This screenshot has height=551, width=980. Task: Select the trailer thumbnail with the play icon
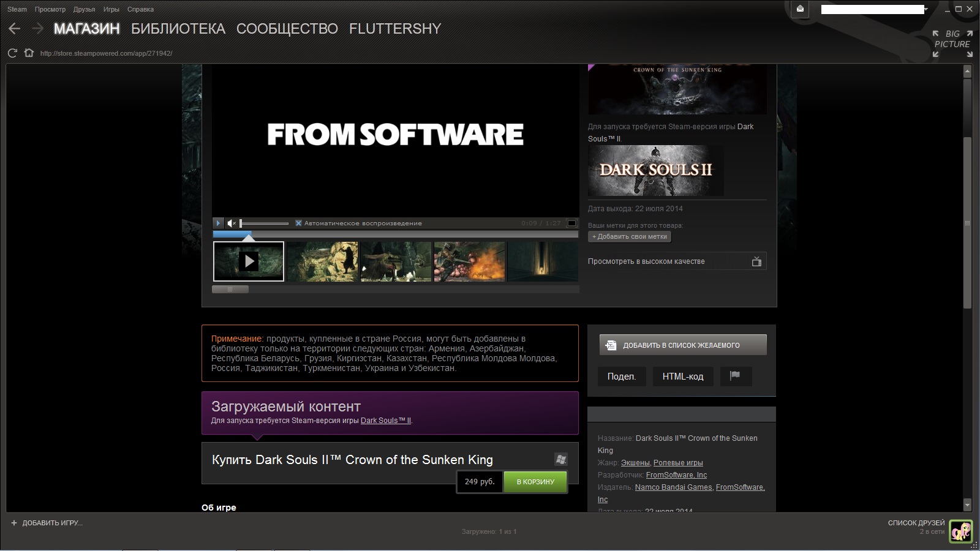[x=249, y=261]
